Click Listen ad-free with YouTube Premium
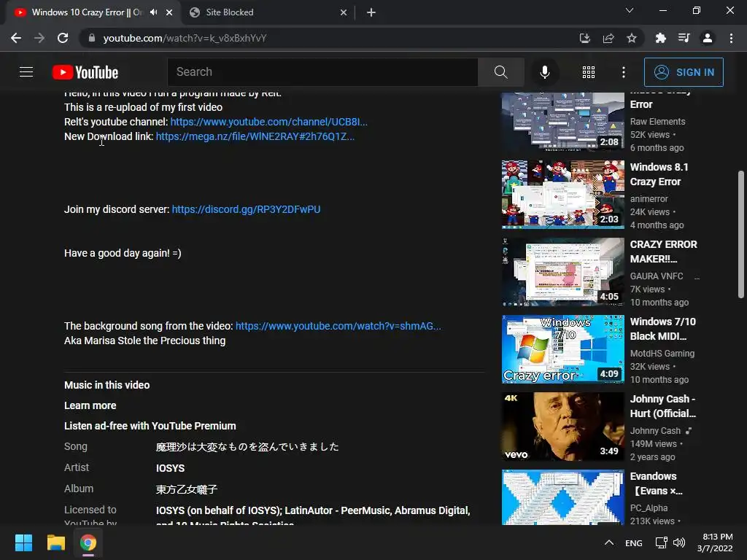 (150, 426)
